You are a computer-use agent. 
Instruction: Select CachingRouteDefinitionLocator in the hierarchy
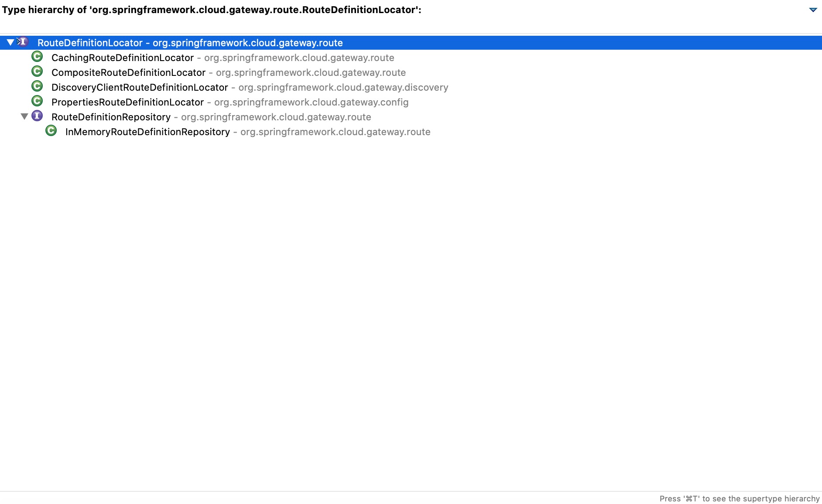click(123, 58)
